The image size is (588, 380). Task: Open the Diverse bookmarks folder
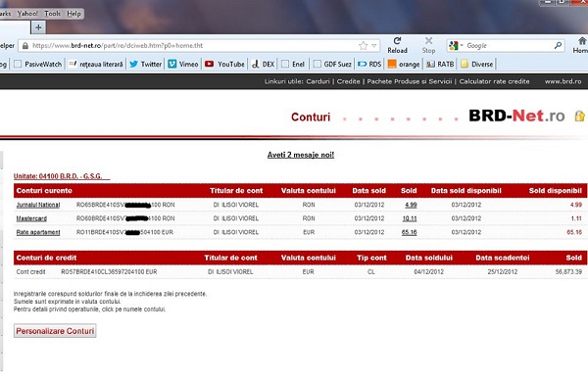[477, 64]
